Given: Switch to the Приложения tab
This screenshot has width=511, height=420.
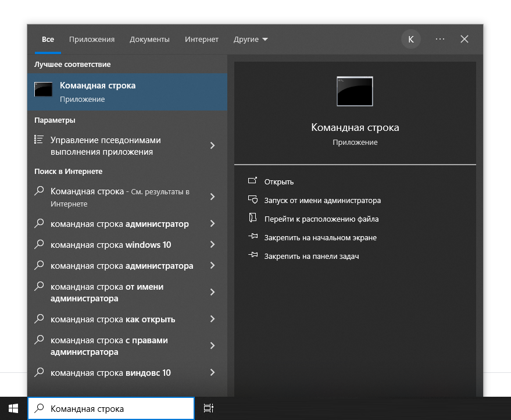Looking at the screenshot, I should click(92, 40).
